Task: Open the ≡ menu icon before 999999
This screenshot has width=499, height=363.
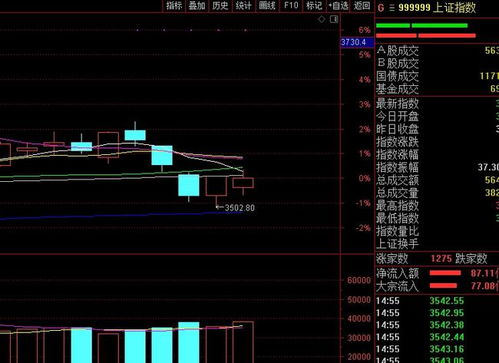Action: coord(392,8)
